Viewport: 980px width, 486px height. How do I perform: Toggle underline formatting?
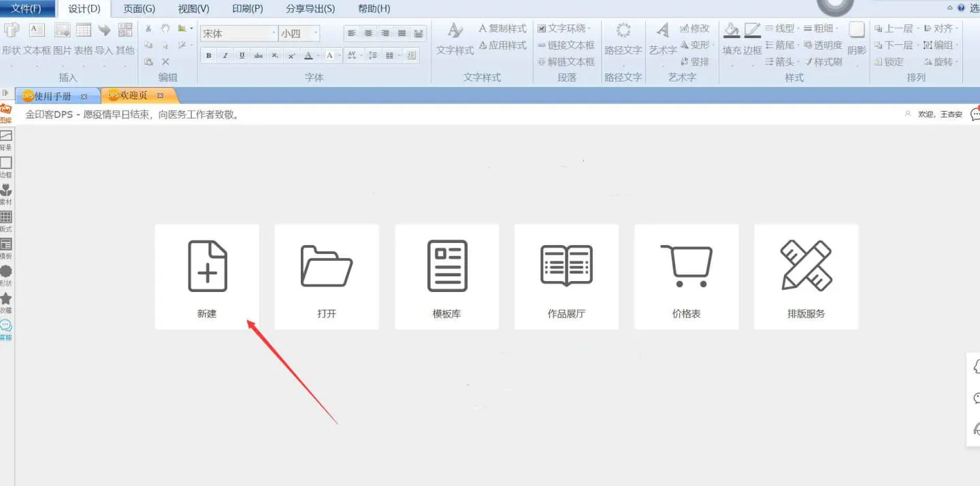[x=242, y=55]
